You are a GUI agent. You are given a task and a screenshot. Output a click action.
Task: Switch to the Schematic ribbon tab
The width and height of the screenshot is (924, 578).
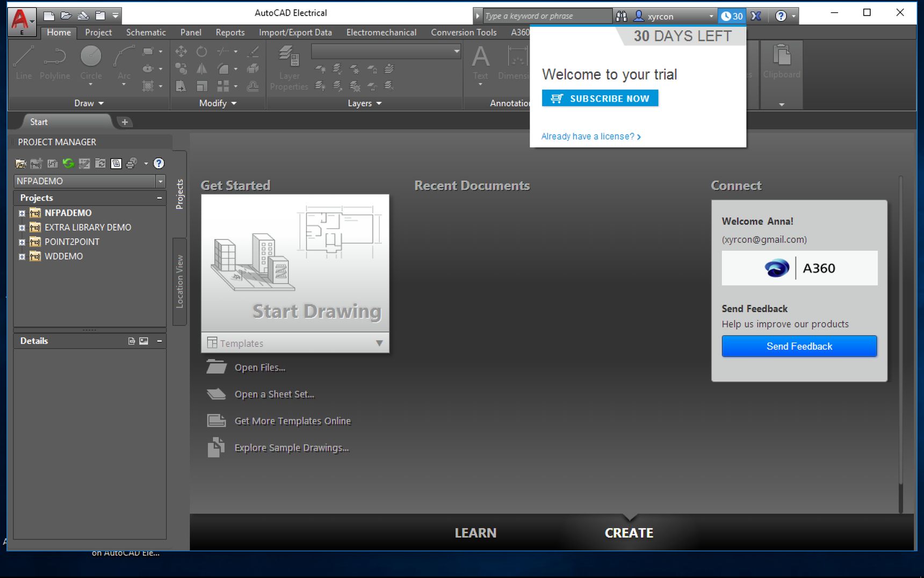point(146,32)
